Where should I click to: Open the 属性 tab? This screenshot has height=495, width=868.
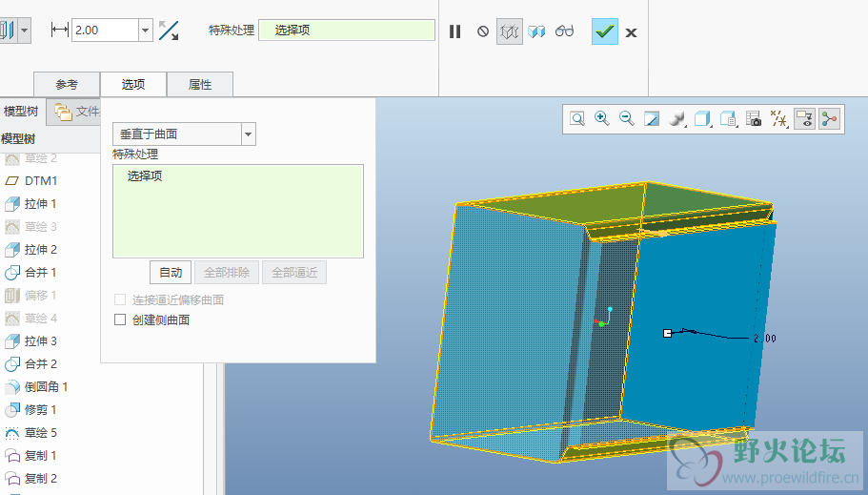200,84
